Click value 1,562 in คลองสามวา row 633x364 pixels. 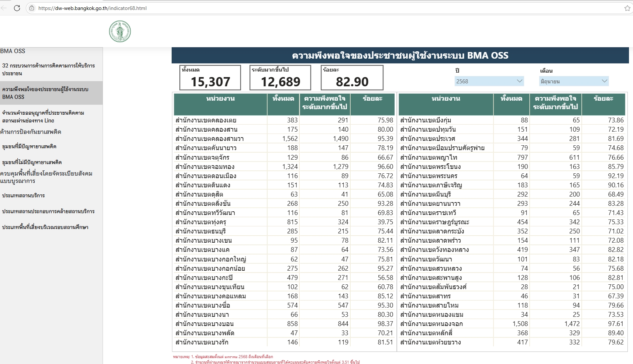coord(290,139)
